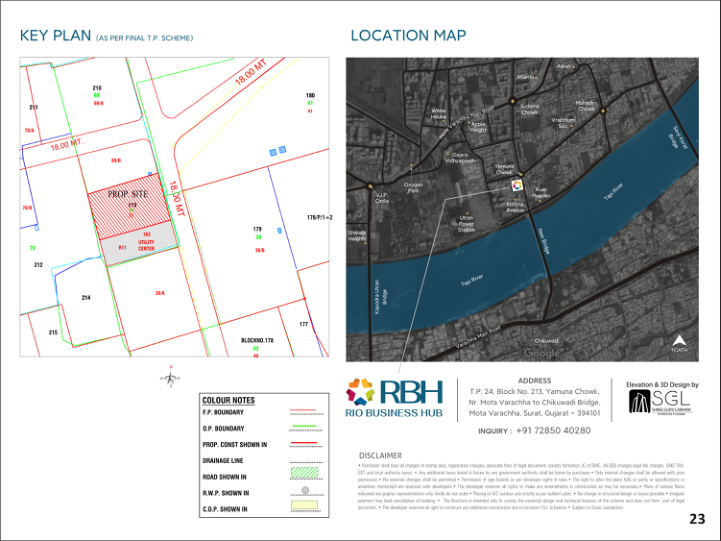Image resolution: width=721 pixels, height=541 pixels.
Task: Click the 'Kapodra Utran Bridge' label
Action: 380,297
